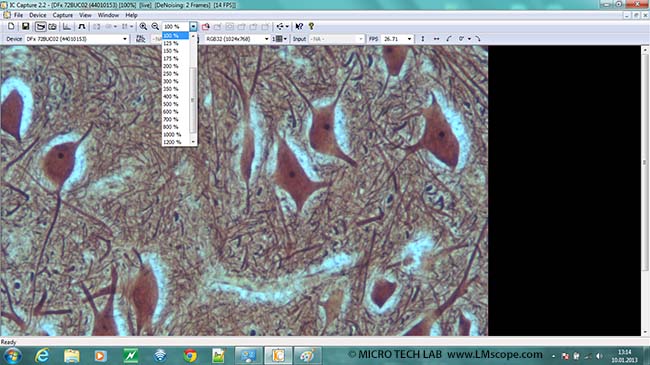Toggle the live video display button

[x=40, y=27]
